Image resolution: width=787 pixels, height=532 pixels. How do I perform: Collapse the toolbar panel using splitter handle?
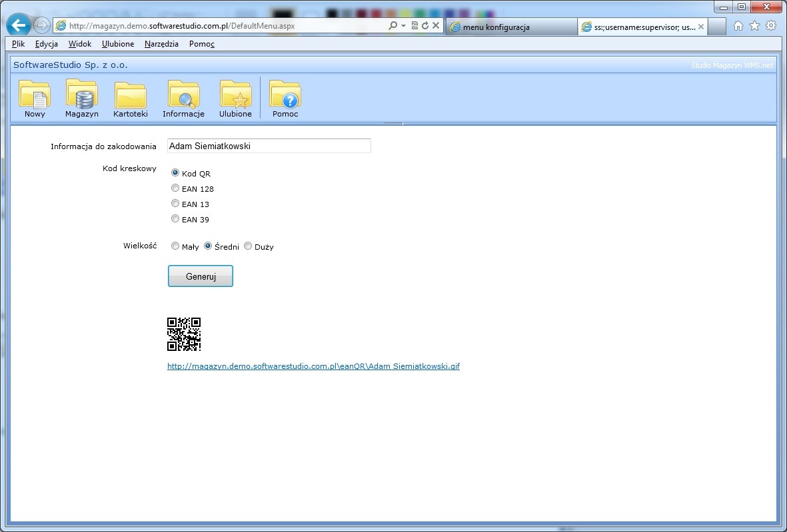click(x=394, y=124)
